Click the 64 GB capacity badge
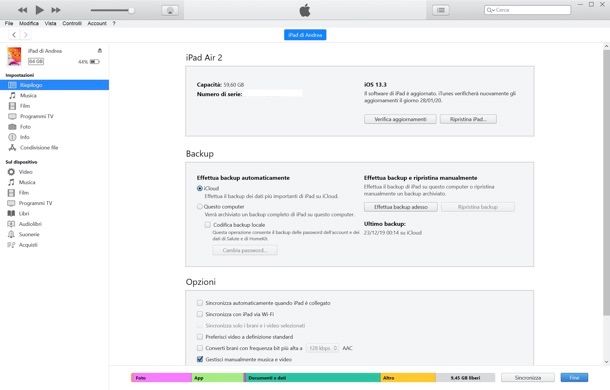610x390 pixels. [x=36, y=61]
